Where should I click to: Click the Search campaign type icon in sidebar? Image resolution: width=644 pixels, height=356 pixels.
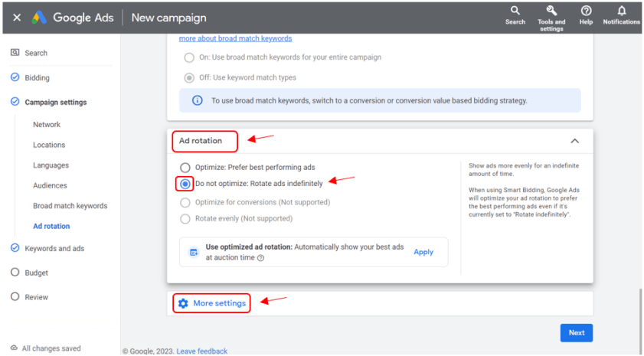[x=15, y=53]
